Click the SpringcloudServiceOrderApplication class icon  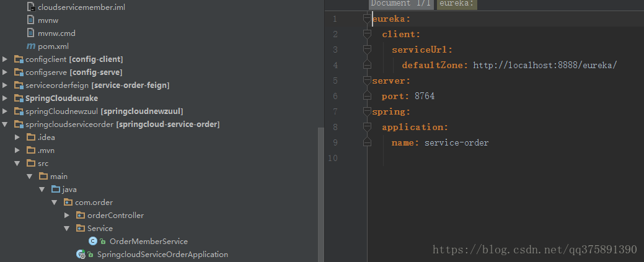pos(81,255)
